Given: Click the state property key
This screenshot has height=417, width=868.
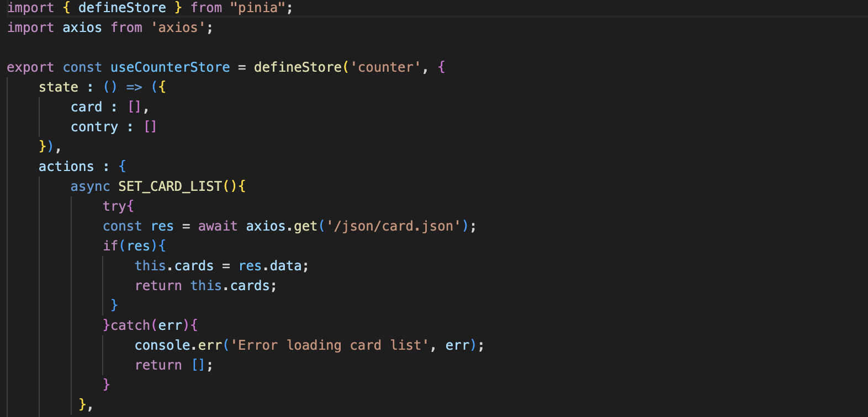Looking at the screenshot, I should (x=59, y=87).
